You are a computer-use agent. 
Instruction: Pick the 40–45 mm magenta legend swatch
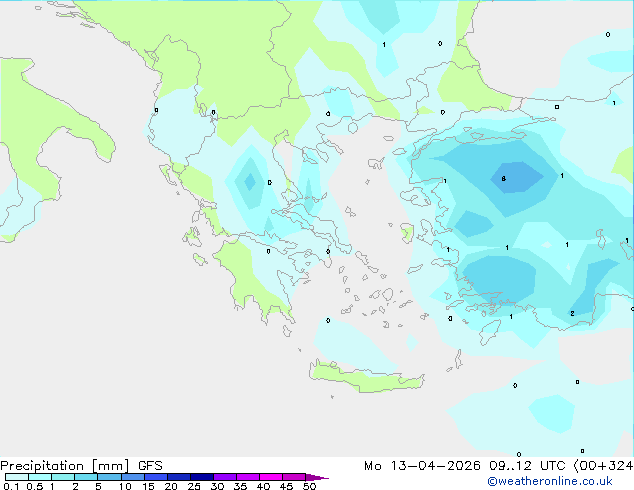[x=271, y=477]
